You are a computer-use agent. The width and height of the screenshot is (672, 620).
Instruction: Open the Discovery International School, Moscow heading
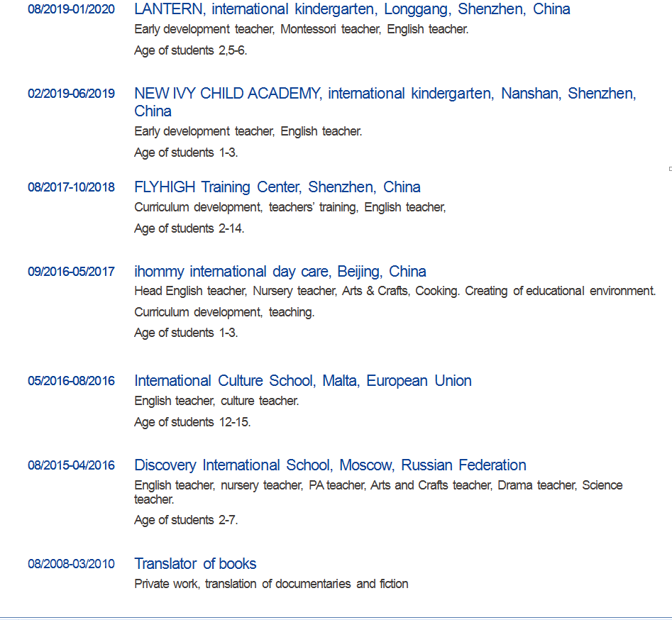click(330, 465)
